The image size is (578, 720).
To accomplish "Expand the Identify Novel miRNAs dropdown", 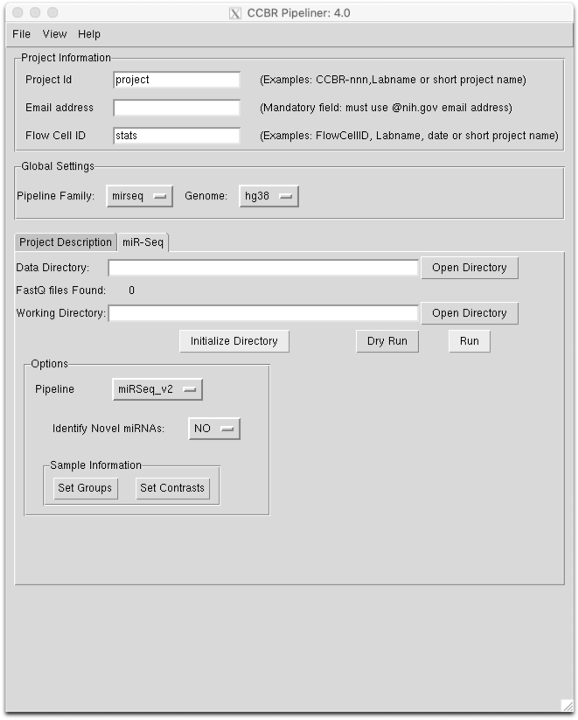I will (214, 428).
